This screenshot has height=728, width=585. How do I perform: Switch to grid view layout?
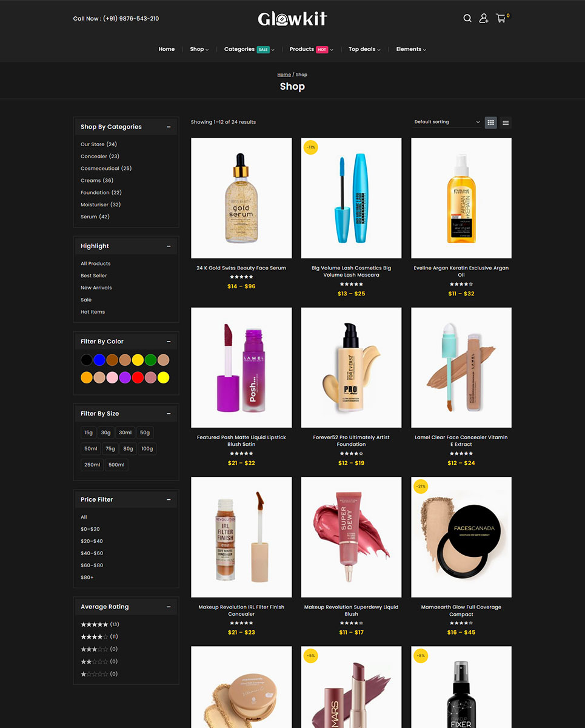pos(490,123)
